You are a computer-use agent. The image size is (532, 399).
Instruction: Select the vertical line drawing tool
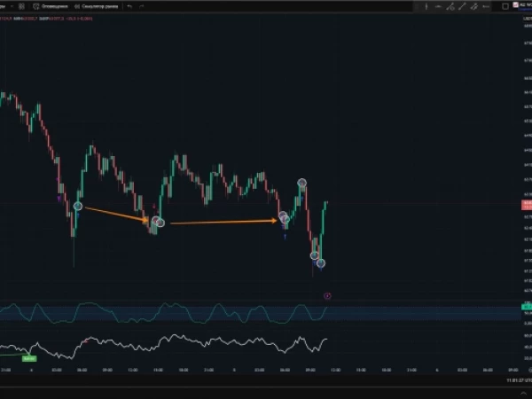click(426, 6)
